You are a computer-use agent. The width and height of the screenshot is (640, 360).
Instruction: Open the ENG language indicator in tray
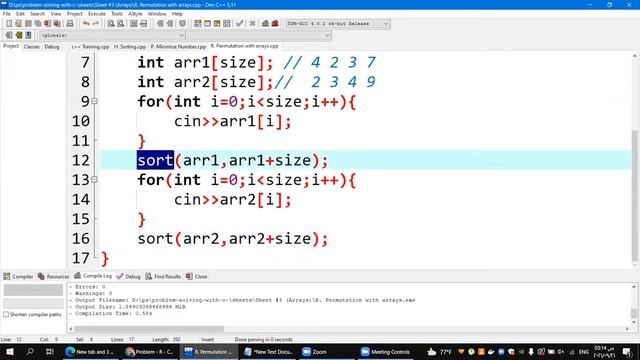click(584, 351)
